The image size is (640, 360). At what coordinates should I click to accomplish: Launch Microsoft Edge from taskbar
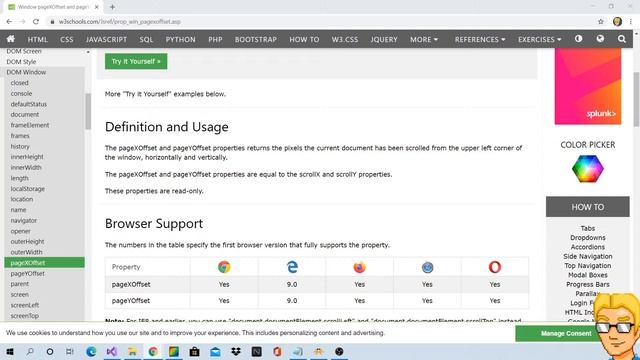(x=91, y=351)
